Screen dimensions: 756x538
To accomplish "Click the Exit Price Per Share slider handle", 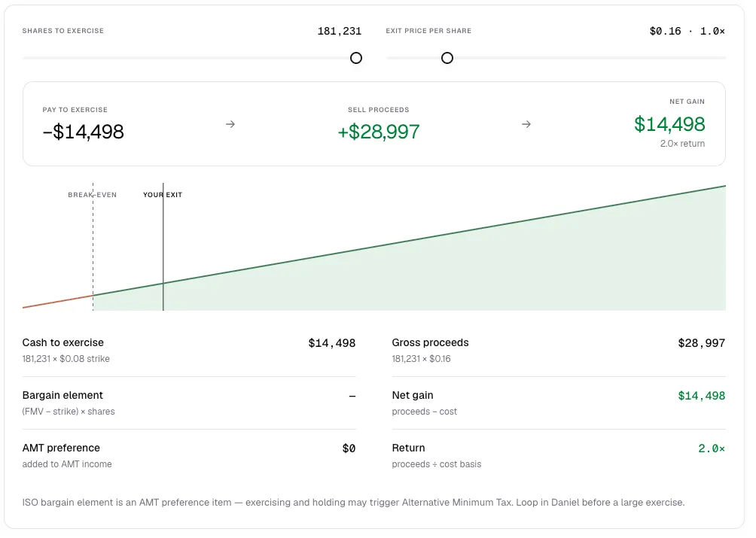I will pos(447,58).
